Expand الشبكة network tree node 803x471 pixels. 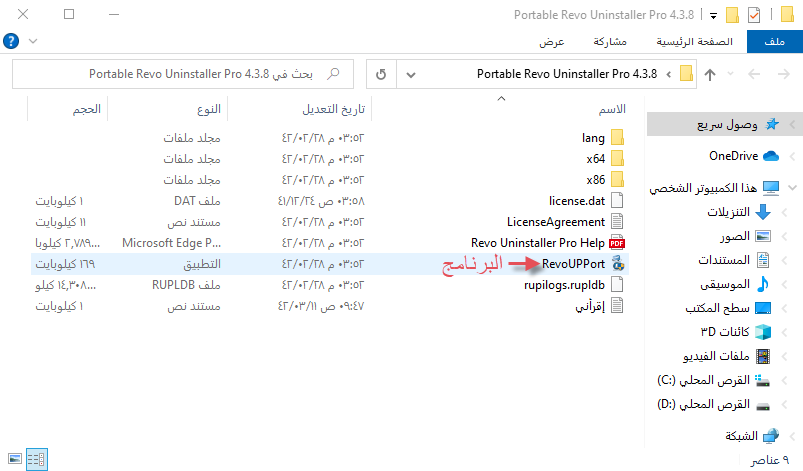point(792,436)
